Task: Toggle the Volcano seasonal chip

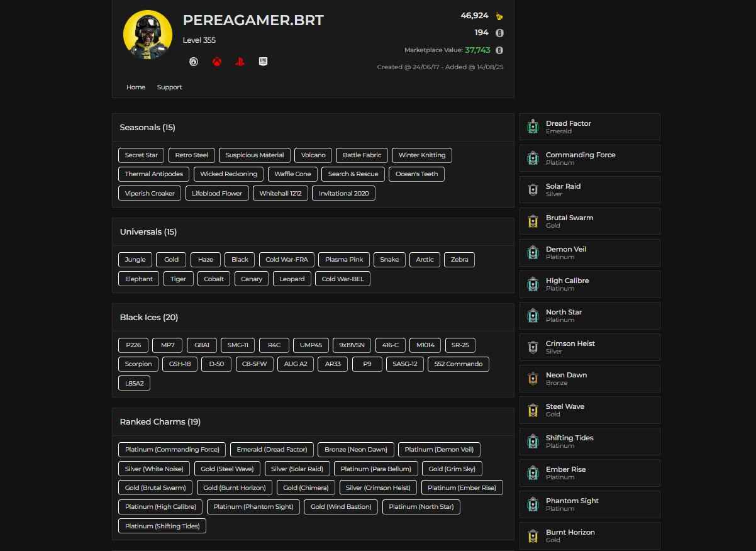Action: pyautogui.click(x=313, y=155)
